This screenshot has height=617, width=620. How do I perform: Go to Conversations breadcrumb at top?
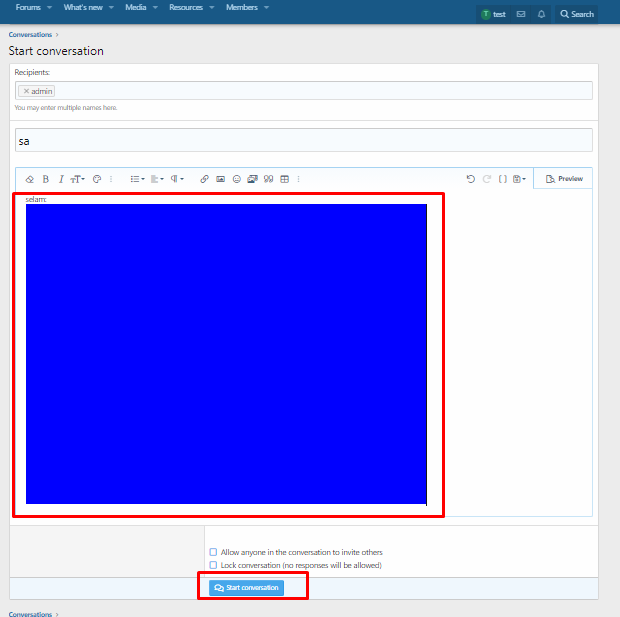[30, 35]
